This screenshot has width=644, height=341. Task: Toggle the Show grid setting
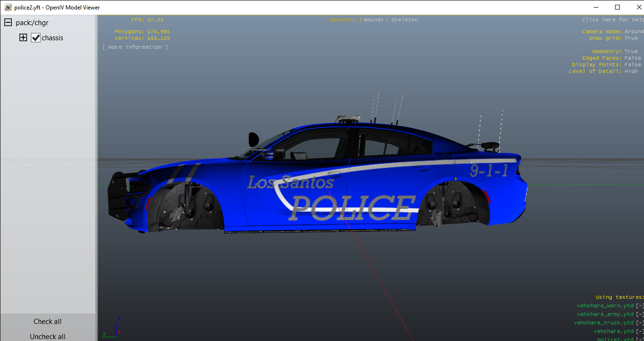(x=631, y=38)
